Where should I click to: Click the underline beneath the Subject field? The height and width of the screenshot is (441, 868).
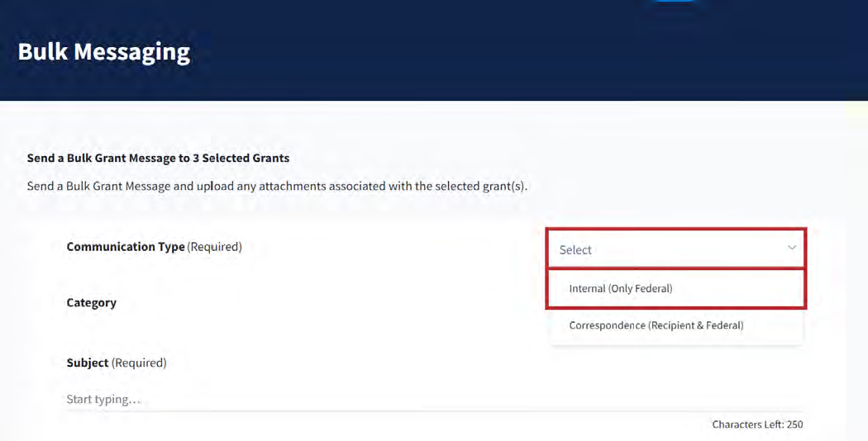pos(434,411)
